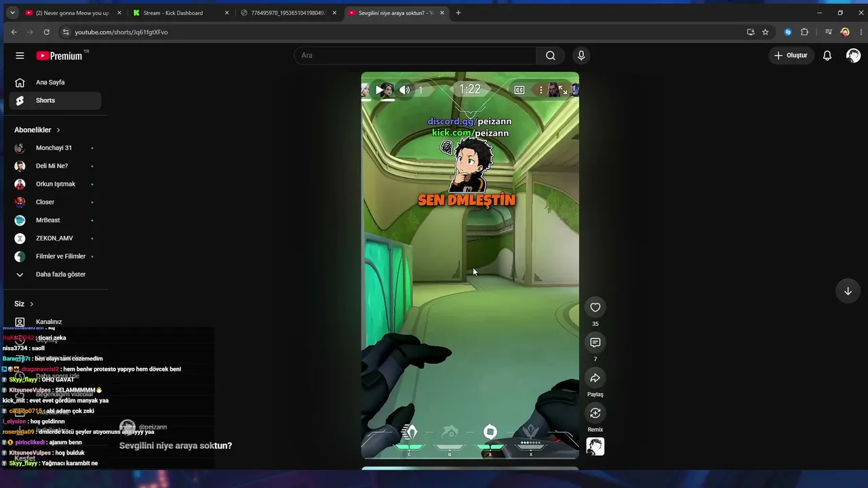Share this short via Paylaş icon
Viewport: 868px width, 488px height.
click(x=595, y=378)
